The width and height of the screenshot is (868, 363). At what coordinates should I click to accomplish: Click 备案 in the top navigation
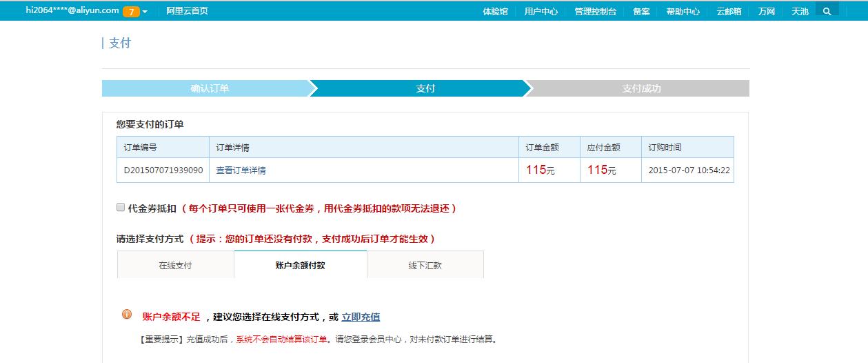point(641,12)
